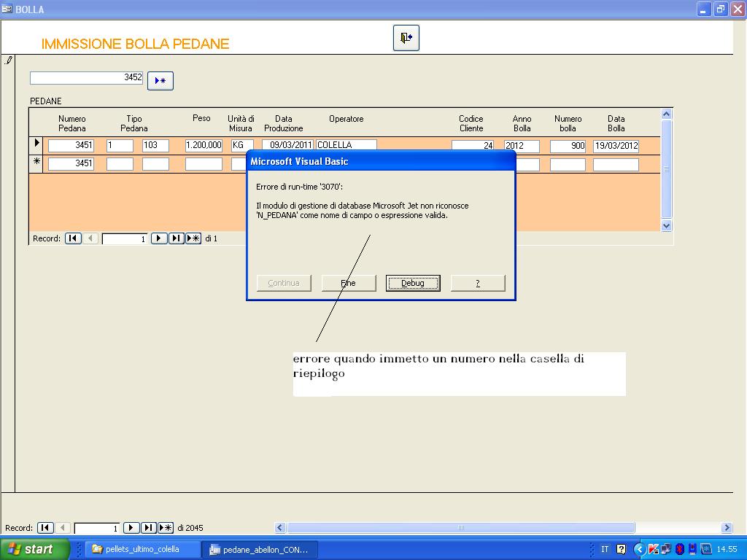The image size is (747, 560).
Task: Click the PEDANE subform record number box
Action: tap(124, 238)
